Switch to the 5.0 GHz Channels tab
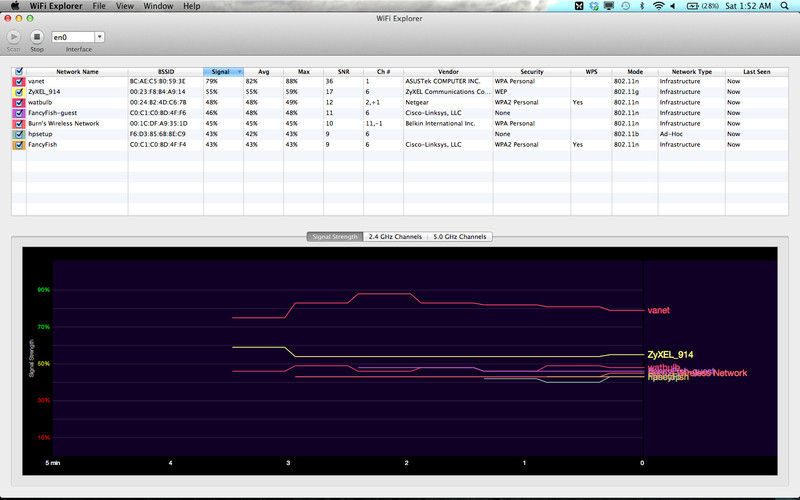The height and width of the screenshot is (500, 800). [460, 237]
